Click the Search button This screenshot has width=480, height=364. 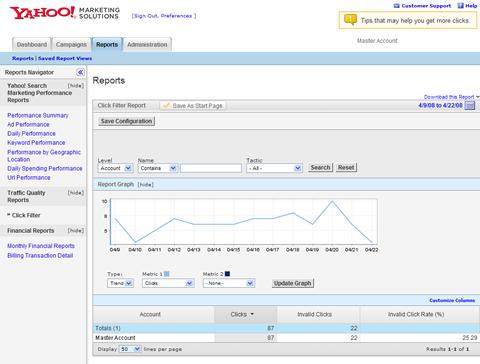[320, 167]
